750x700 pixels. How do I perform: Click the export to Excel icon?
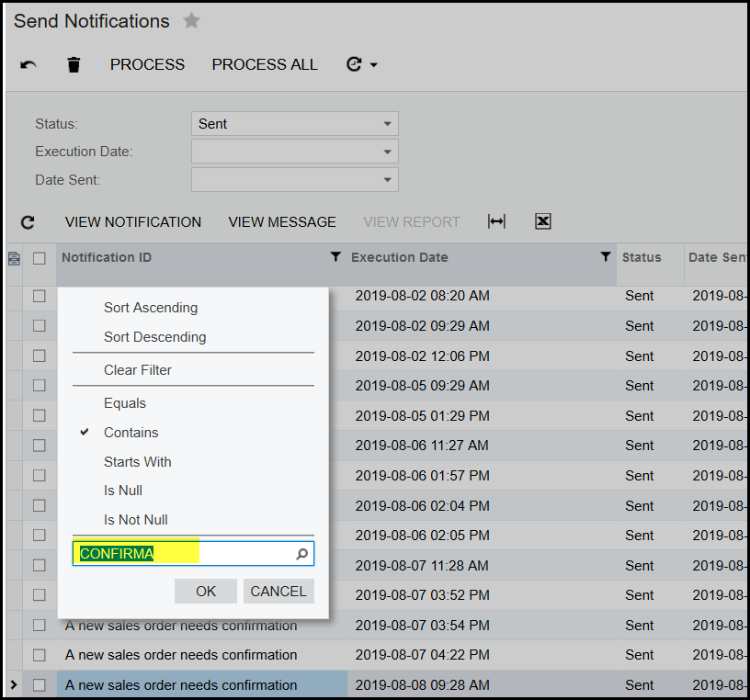click(x=542, y=221)
